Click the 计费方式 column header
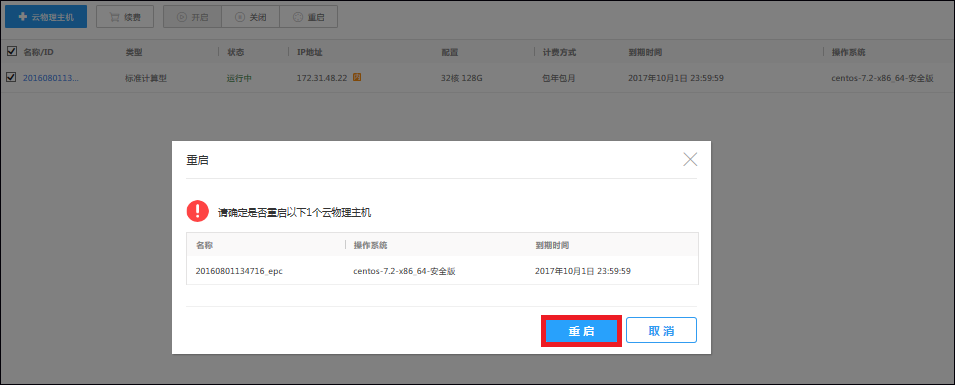This screenshot has height=385, width=955. tap(559, 52)
